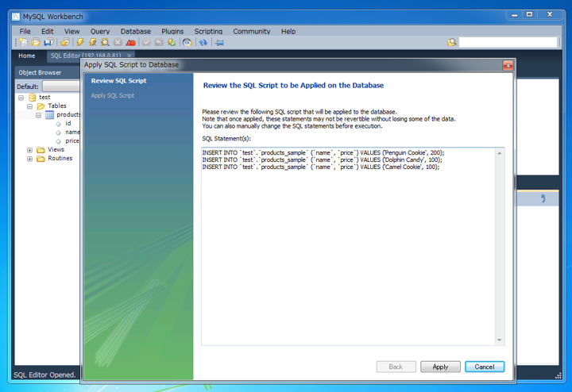Click the lightning execute query icon

click(x=80, y=42)
